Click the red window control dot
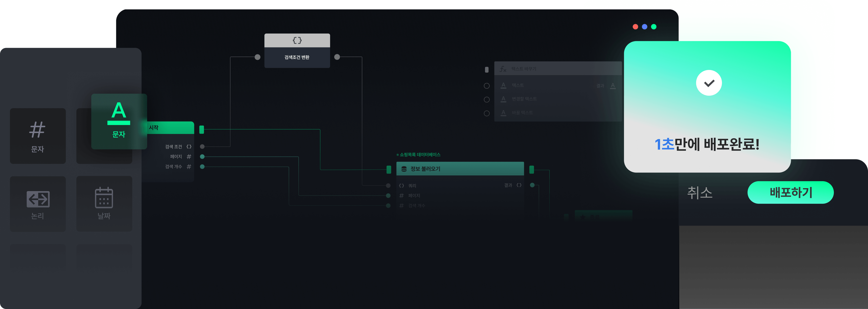The width and height of the screenshot is (868, 309). pos(635,27)
